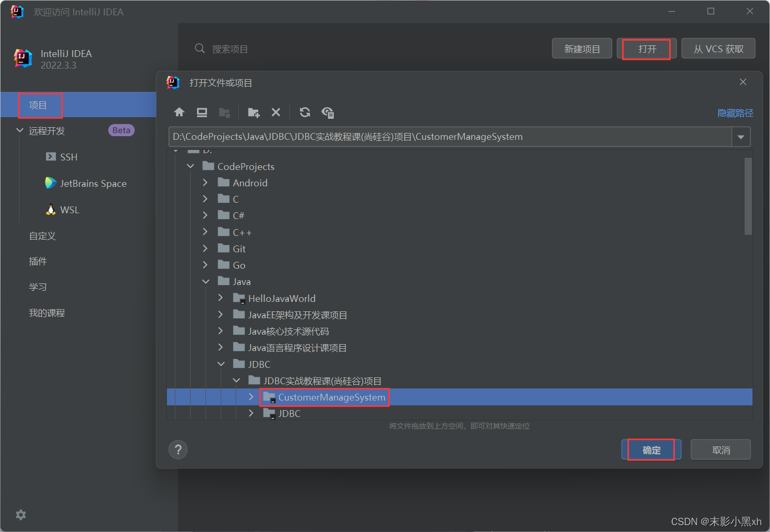Click the Delete (X) toolbar icon
The height and width of the screenshot is (532, 770).
[276, 112]
